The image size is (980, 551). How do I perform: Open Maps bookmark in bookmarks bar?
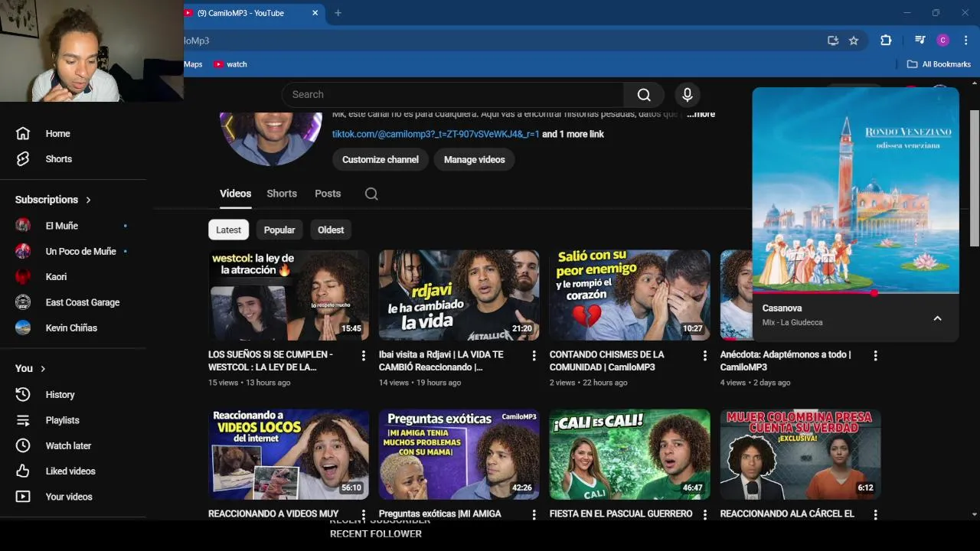point(193,64)
